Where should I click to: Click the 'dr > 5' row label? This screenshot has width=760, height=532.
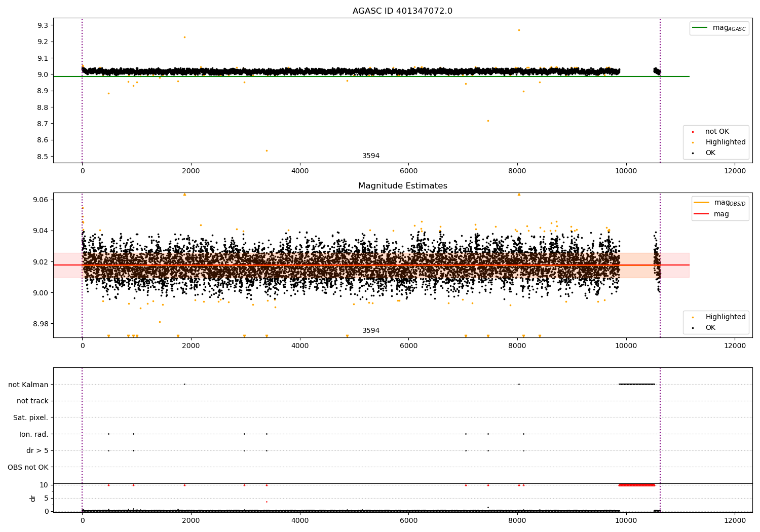point(37,450)
